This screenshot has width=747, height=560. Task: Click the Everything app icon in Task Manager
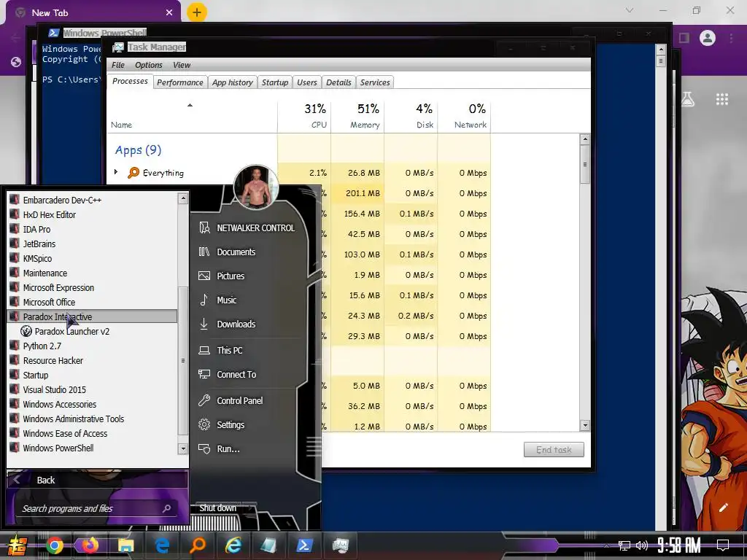[133, 173]
